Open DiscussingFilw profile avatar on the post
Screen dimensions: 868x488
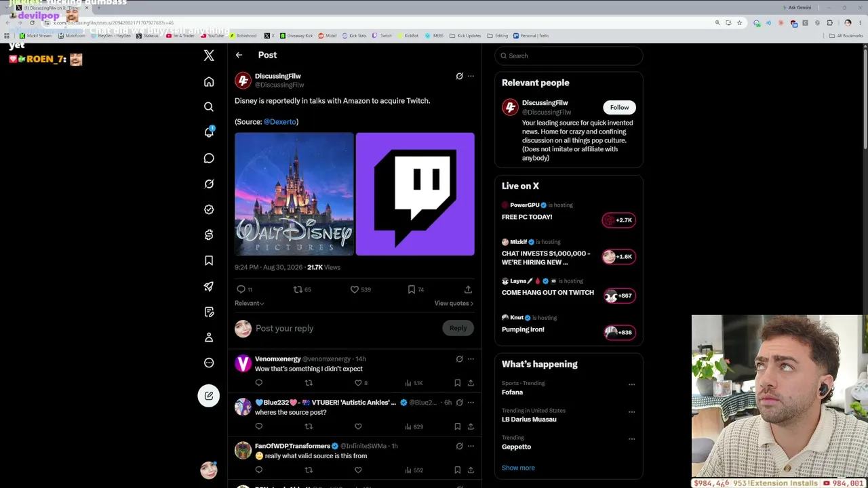pyautogui.click(x=243, y=81)
